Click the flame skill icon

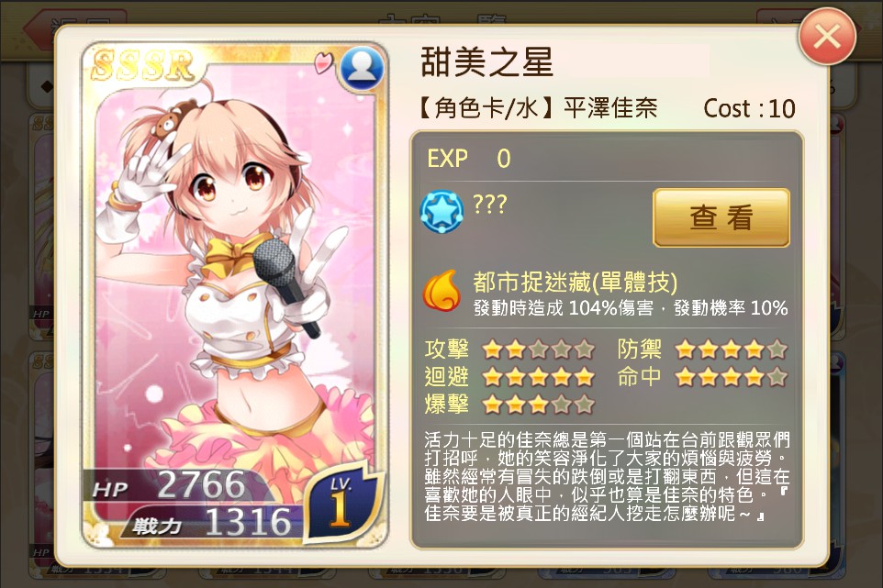tap(441, 291)
